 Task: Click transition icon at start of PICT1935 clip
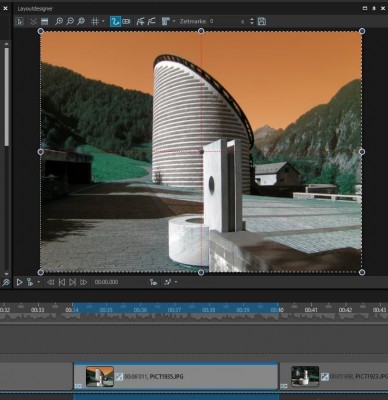[x=78, y=386]
